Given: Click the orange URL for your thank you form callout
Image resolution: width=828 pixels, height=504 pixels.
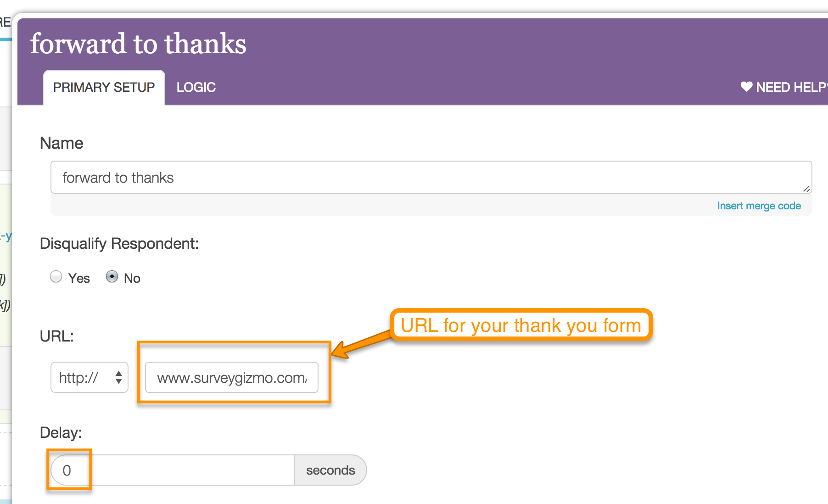Looking at the screenshot, I should click(x=521, y=325).
